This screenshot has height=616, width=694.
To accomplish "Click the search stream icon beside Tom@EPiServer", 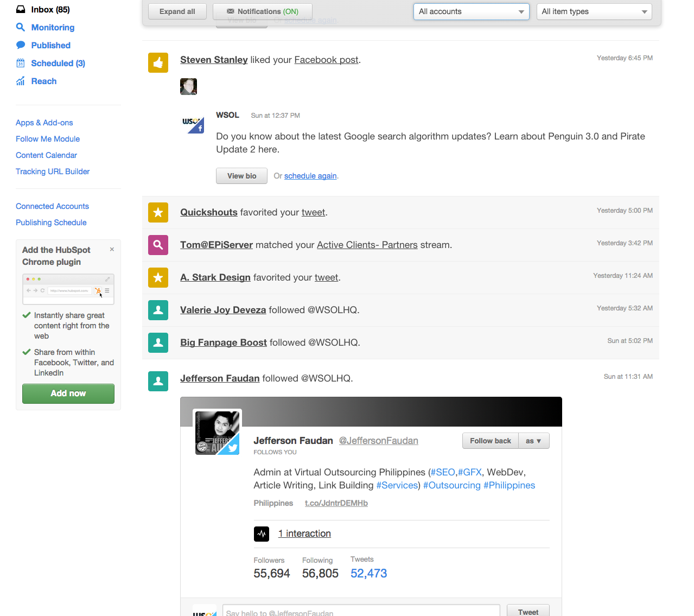I will [x=158, y=245].
